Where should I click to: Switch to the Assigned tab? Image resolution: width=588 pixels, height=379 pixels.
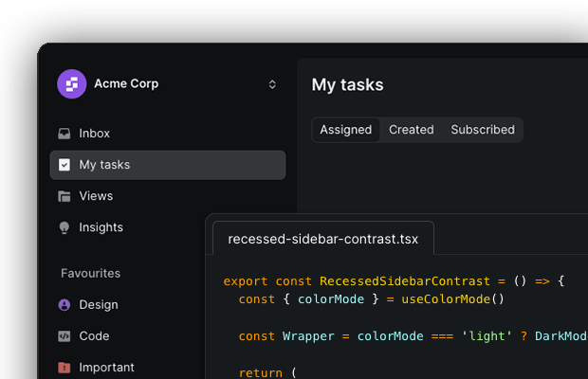[x=346, y=130]
